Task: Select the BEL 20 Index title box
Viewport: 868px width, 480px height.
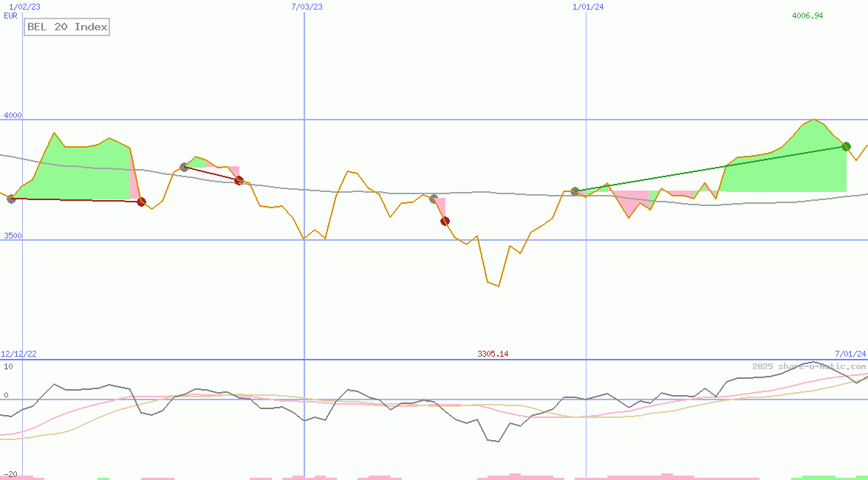Action: pyautogui.click(x=66, y=27)
